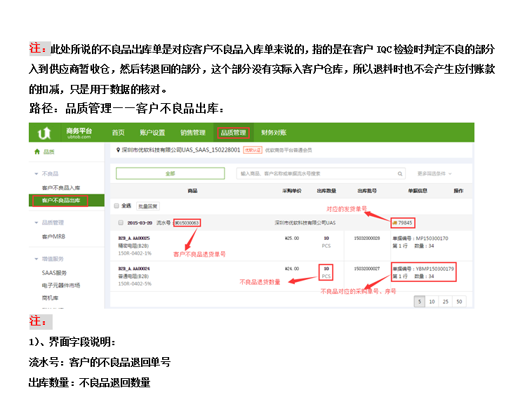The width and height of the screenshot is (532, 409).
Task: Check the 2015-03-20 order row checkbox
Action: coord(120,222)
